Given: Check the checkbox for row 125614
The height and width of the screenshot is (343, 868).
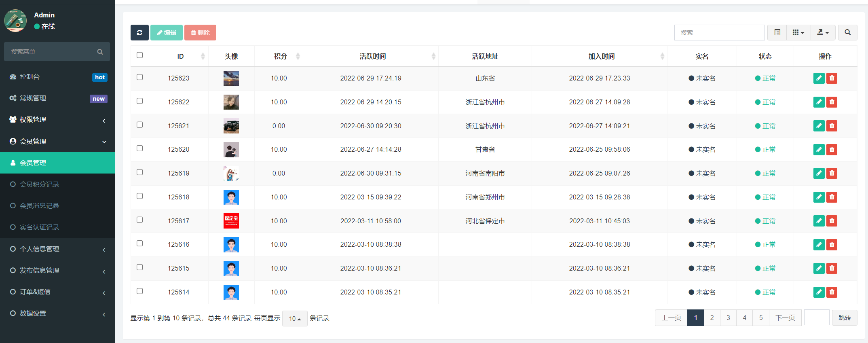Looking at the screenshot, I should tap(139, 291).
